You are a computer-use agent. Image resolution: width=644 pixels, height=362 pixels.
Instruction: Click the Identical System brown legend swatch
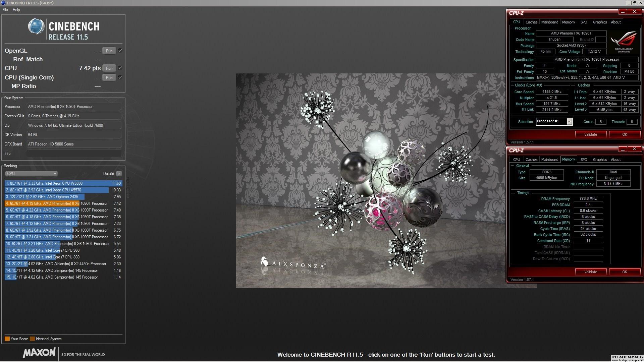pyautogui.click(x=32, y=339)
